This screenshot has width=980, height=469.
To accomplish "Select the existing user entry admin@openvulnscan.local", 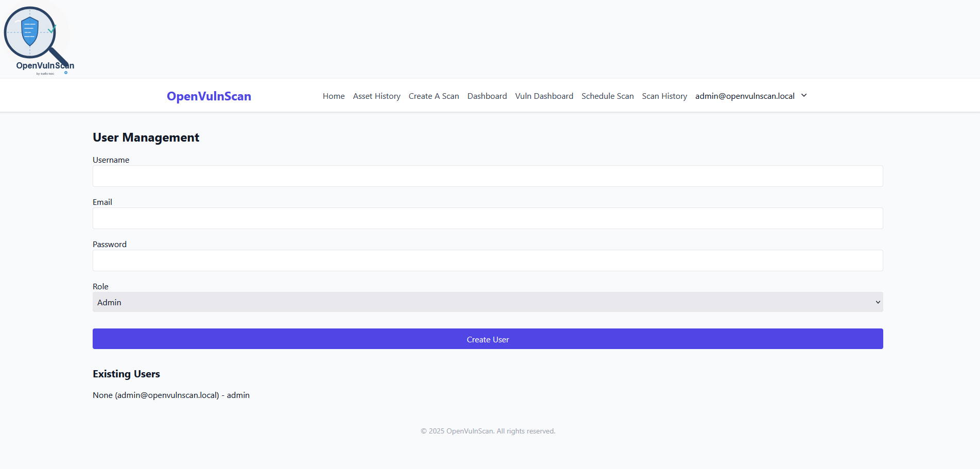I will [171, 395].
